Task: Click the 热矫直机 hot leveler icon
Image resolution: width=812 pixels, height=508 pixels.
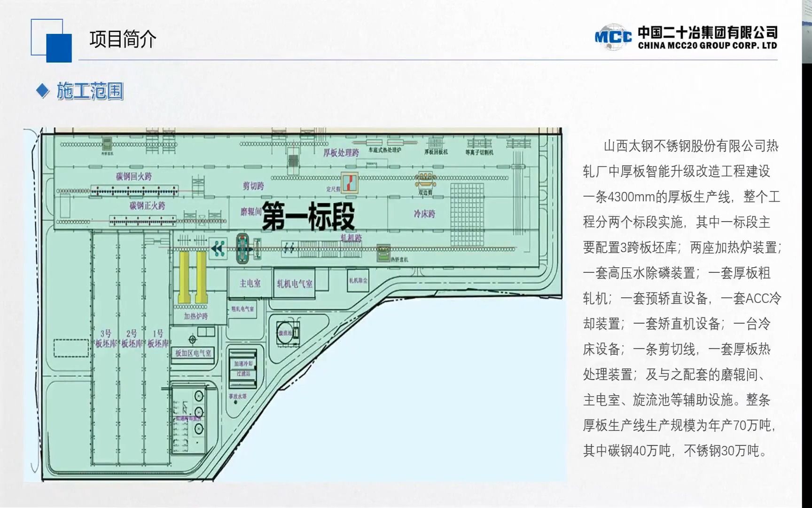Action: tap(384, 253)
